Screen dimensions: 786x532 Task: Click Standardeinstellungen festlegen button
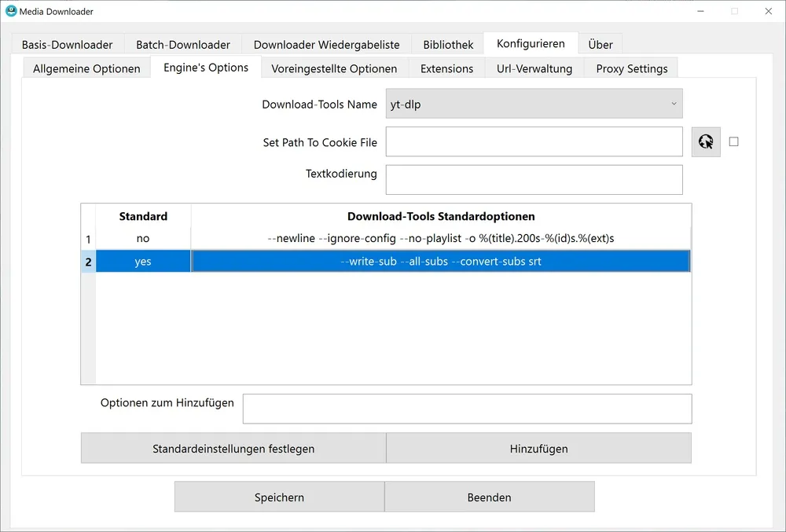coord(233,449)
